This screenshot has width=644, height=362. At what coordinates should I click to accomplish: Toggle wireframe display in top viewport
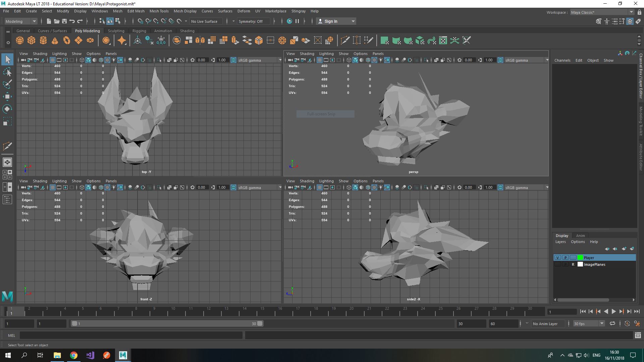point(82,60)
